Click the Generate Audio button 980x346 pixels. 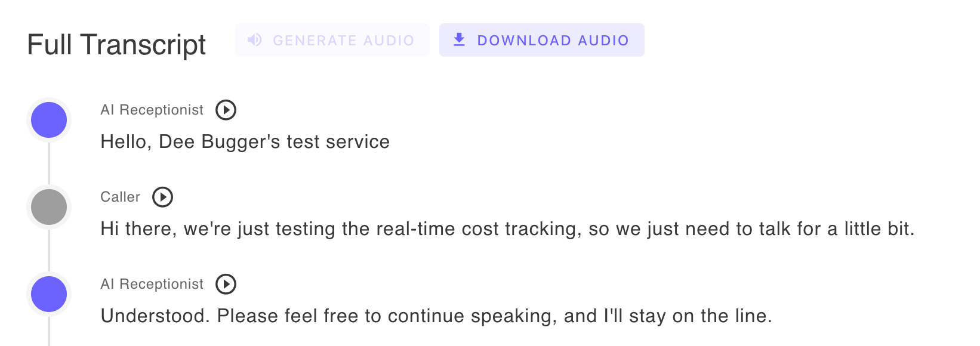point(332,40)
